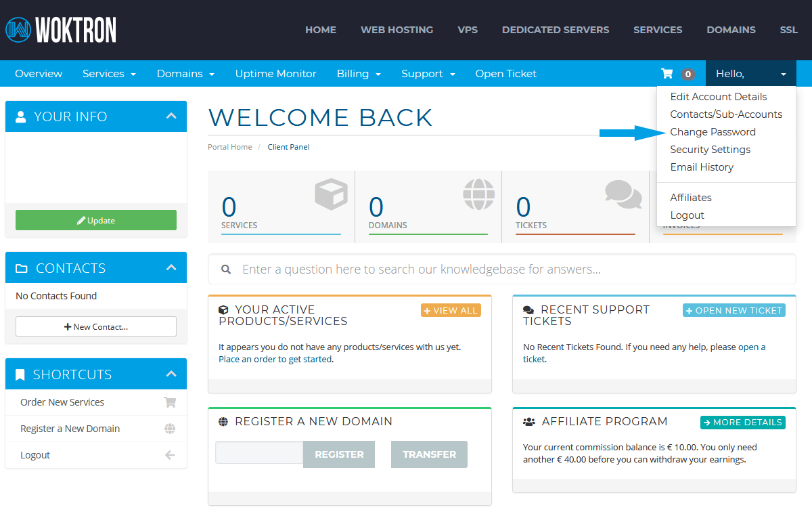Open the 0 Services stat tile
The image size is (812, 516).
coord(281,207)
